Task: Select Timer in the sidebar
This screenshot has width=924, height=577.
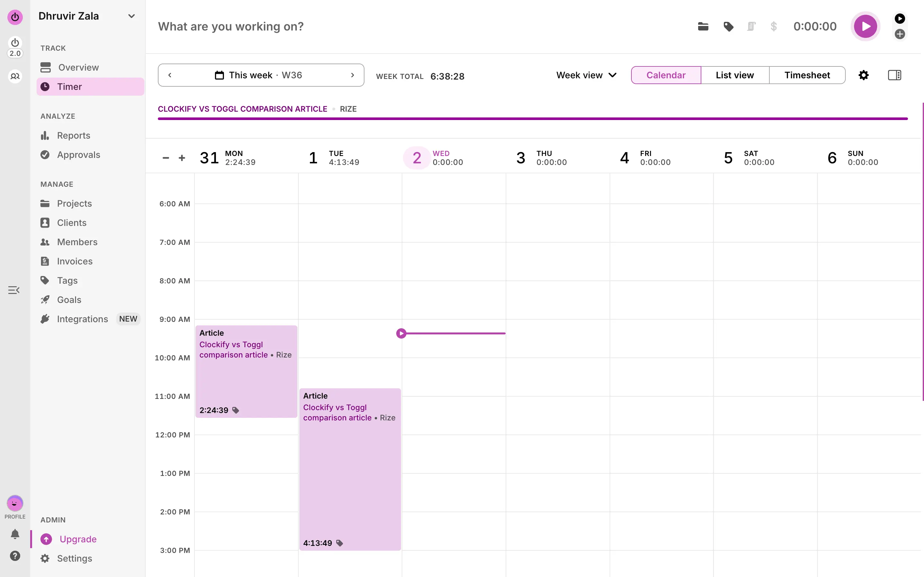Action: (x=90, y=87)
